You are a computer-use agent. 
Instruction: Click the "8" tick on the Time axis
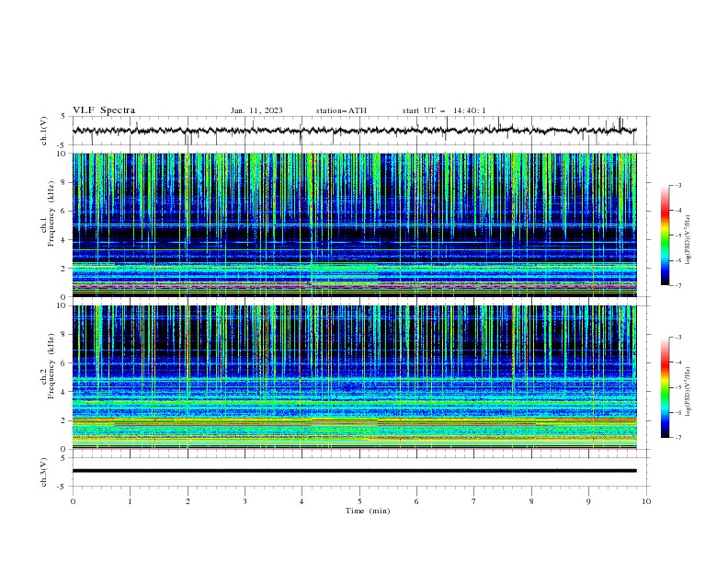(x=531, y=501)
